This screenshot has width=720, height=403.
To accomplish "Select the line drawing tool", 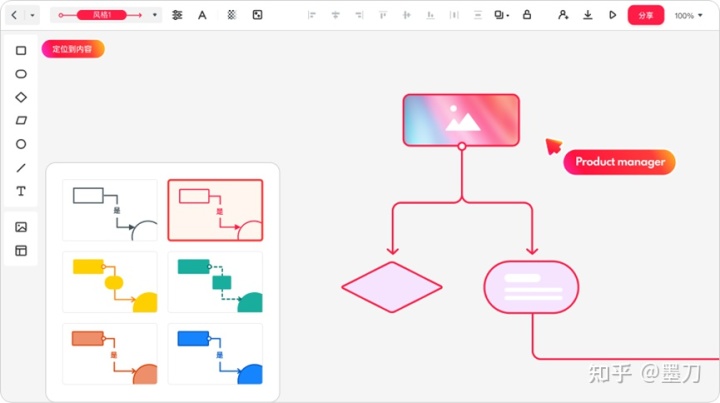I will coord(21,168).
